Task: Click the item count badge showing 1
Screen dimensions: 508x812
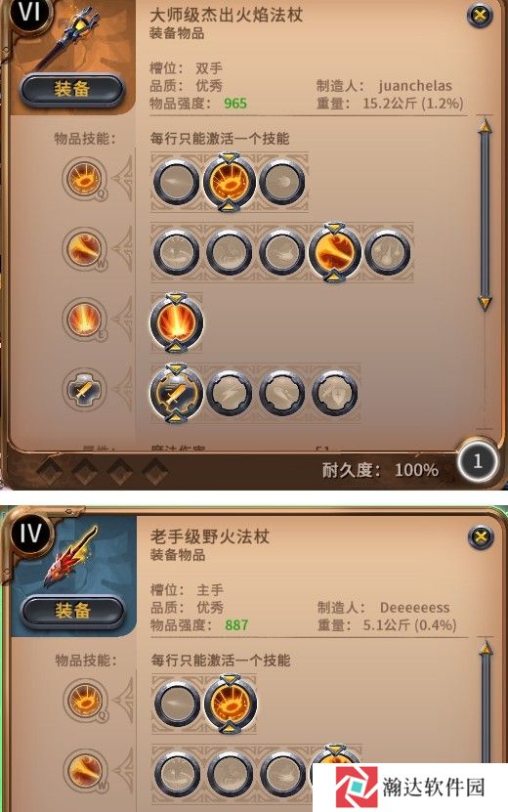Action: 478,461
